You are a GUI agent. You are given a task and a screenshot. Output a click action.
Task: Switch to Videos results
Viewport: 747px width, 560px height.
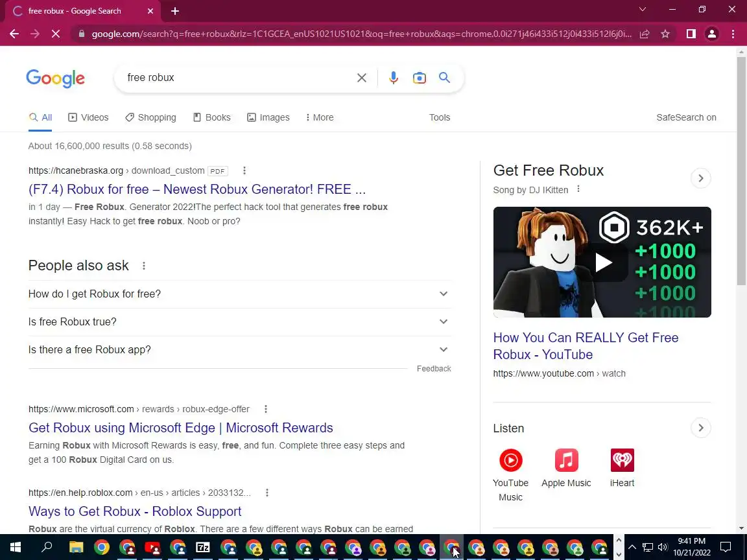tap(88, 117)
